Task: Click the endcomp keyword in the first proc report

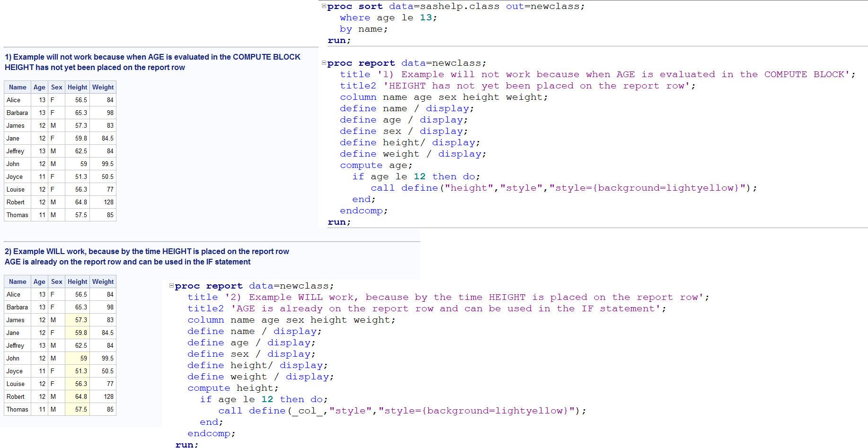Action: pyautogui.click(x=361, y=211)
